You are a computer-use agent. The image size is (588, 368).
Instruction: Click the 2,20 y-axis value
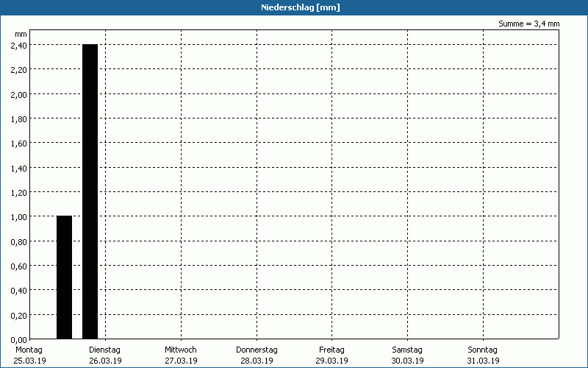click(19, 69)
